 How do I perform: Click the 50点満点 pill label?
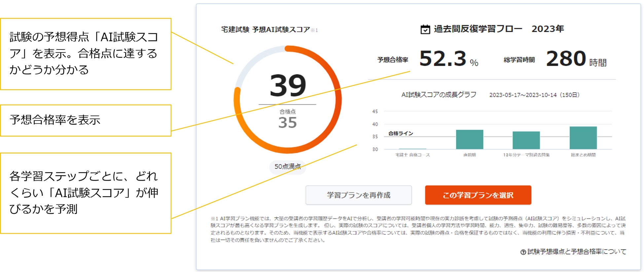pyautogui.click(x=288, y=167)
